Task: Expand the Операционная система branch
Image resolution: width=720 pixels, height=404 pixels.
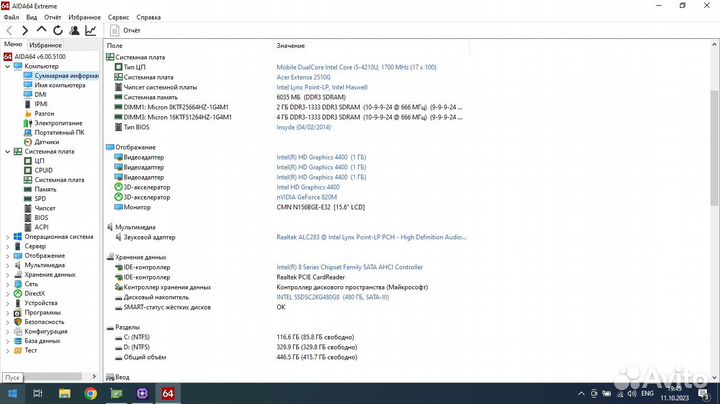Action: (7, 237)
